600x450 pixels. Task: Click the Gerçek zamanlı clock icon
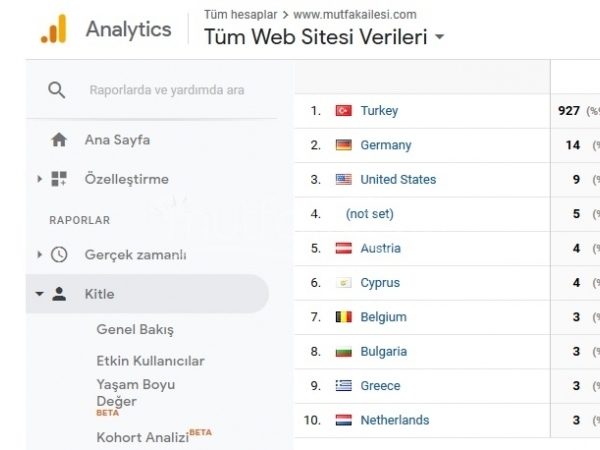[x=59, y=254]
